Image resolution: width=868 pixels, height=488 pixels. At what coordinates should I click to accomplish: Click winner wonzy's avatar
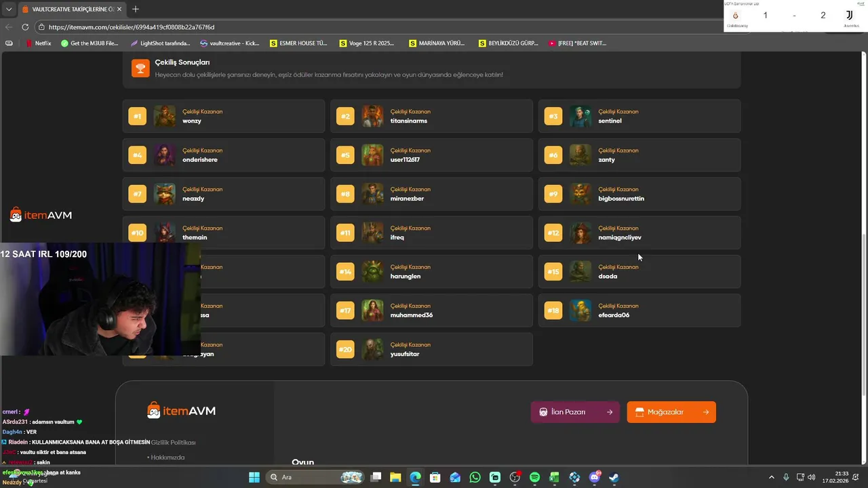pos(165,116)
